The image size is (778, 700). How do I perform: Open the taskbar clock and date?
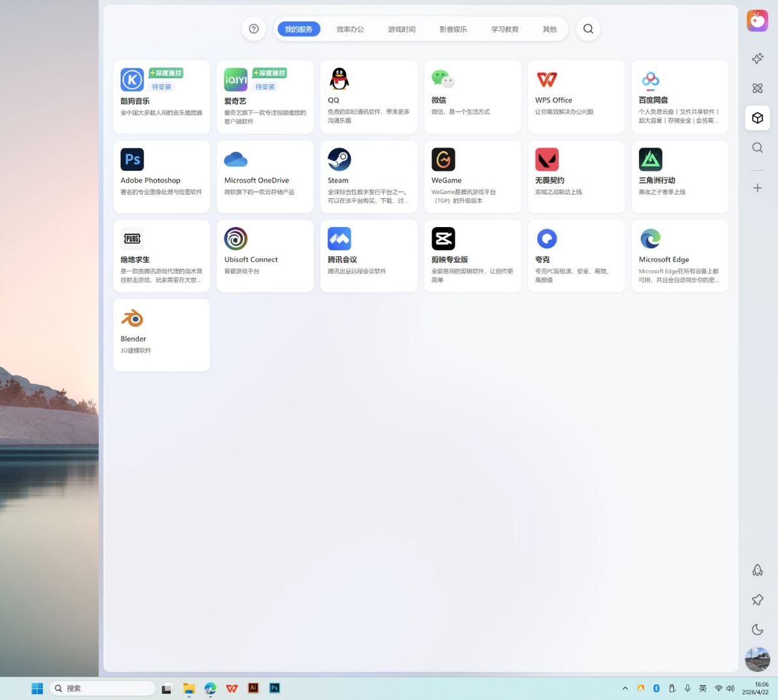coord(755,688)
